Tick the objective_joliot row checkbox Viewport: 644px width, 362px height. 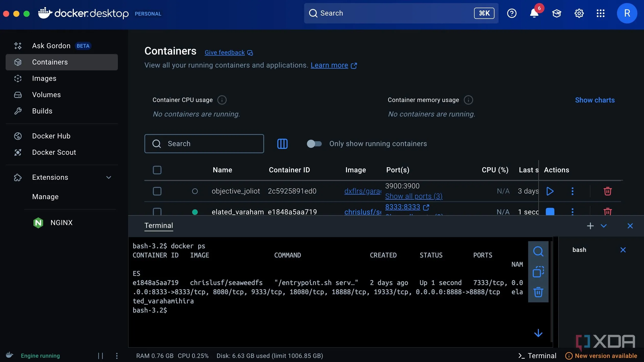pos(157,191)
